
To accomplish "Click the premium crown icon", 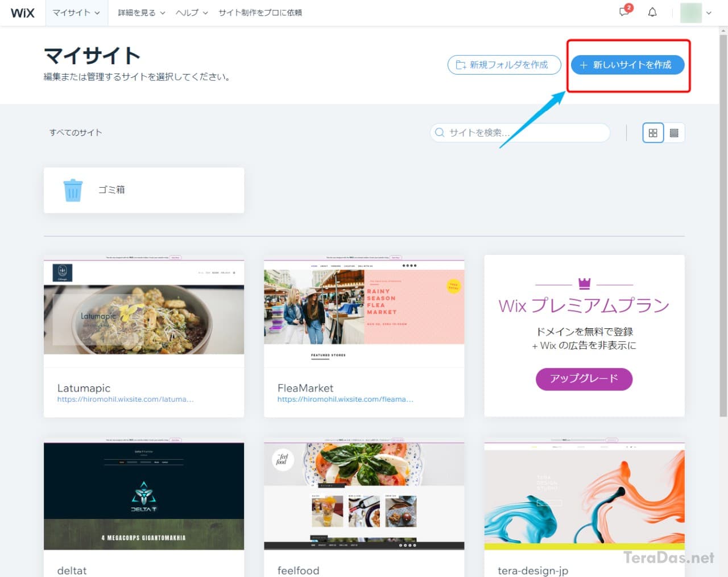I will pyautogui.click(x=584, y=283).
